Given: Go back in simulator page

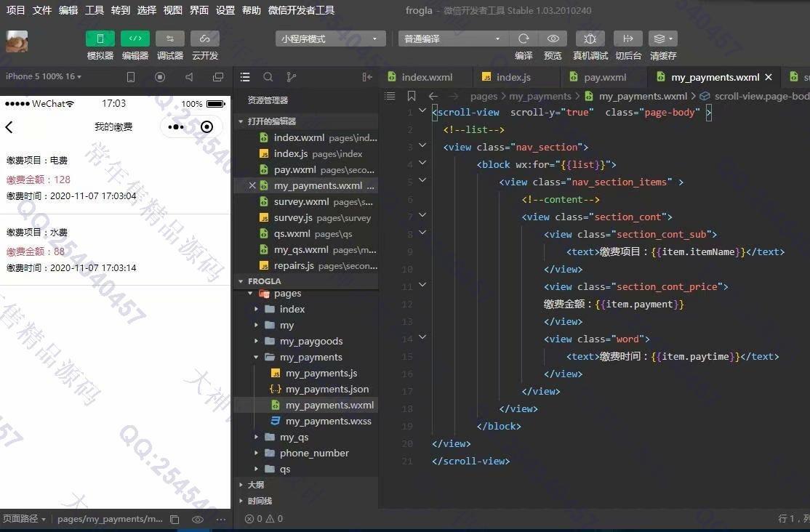Looking at the screenshot, I should click(x=9, y=126).
